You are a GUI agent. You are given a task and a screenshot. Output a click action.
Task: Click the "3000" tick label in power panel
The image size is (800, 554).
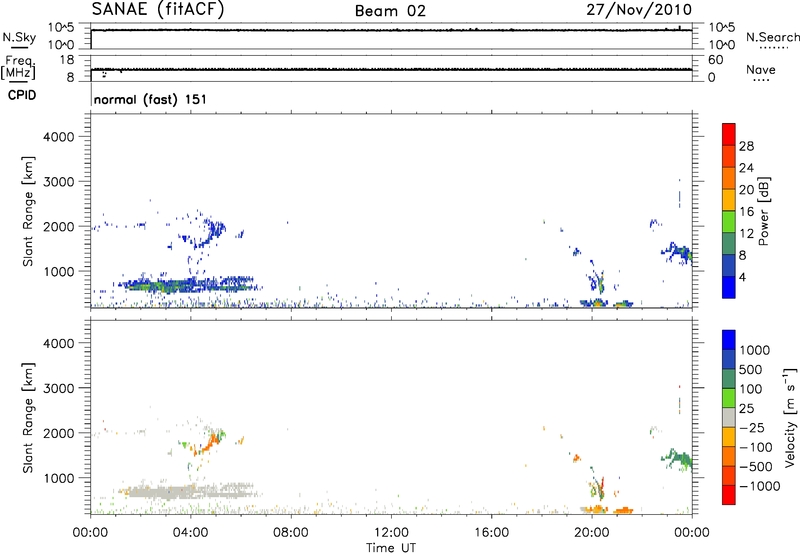[x=59, y=182]
